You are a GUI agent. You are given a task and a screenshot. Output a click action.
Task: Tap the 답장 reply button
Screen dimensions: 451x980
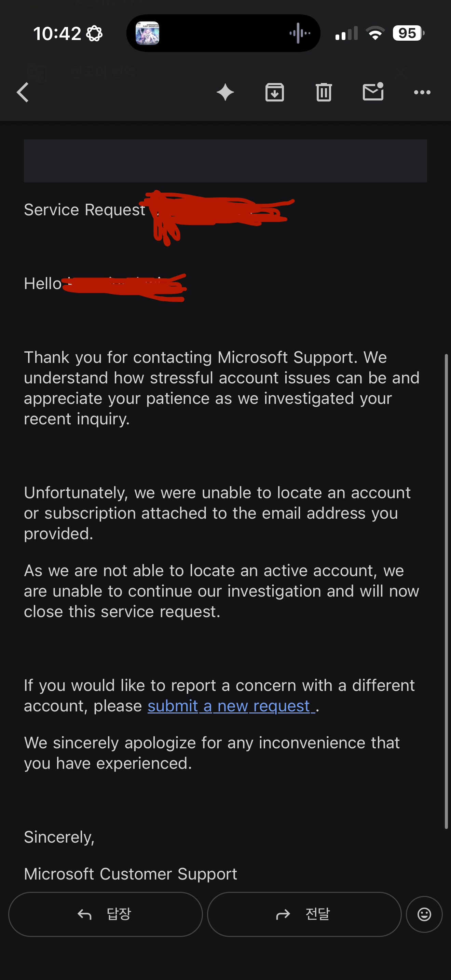click(x=105, y=914)
